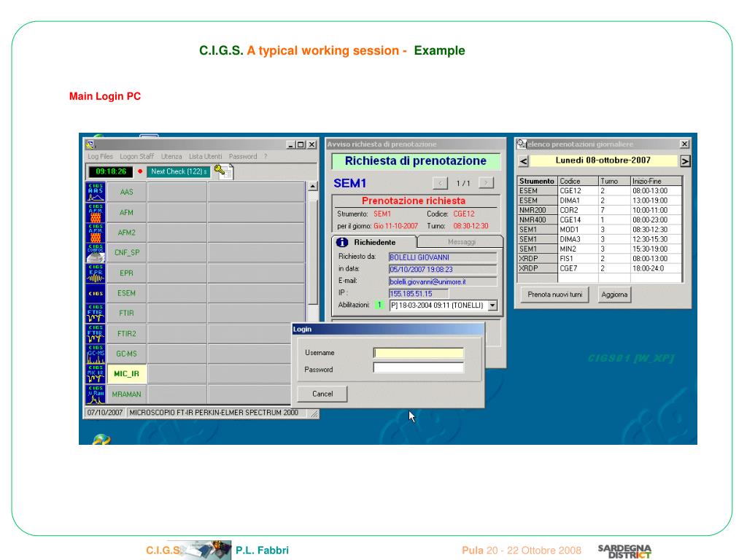The image size is (747, 560).
Task: Click the FTIR instrument icon
Action: tap(96, 313)
